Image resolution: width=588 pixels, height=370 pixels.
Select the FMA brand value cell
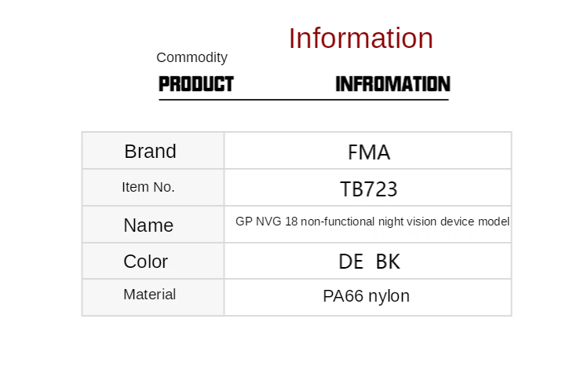pyautogui.click(x=368, y=152)
